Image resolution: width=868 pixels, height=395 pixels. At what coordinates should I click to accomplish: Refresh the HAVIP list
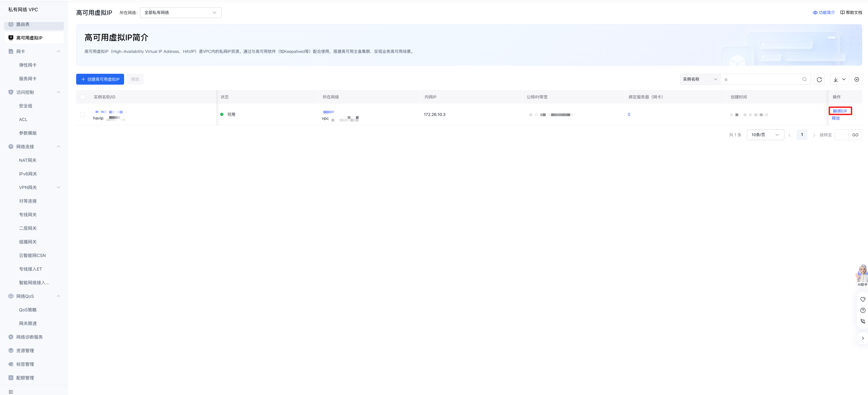point(819,79)
